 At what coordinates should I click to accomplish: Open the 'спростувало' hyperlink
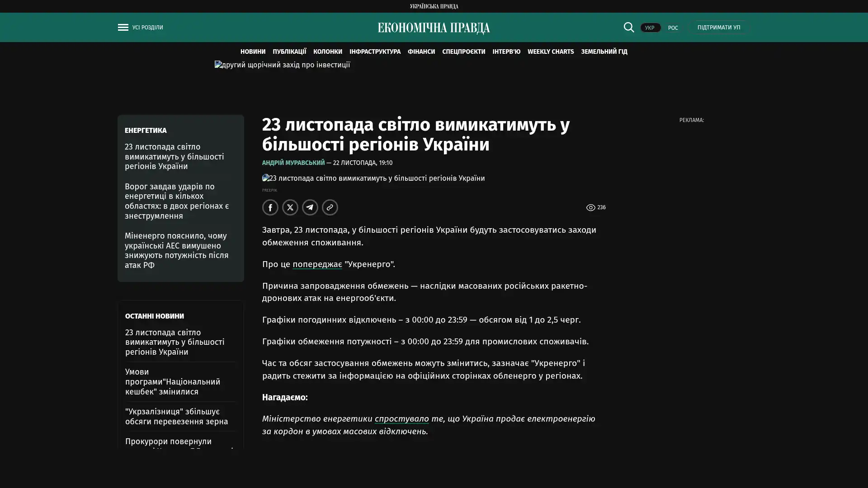click(x=401, y=419)
